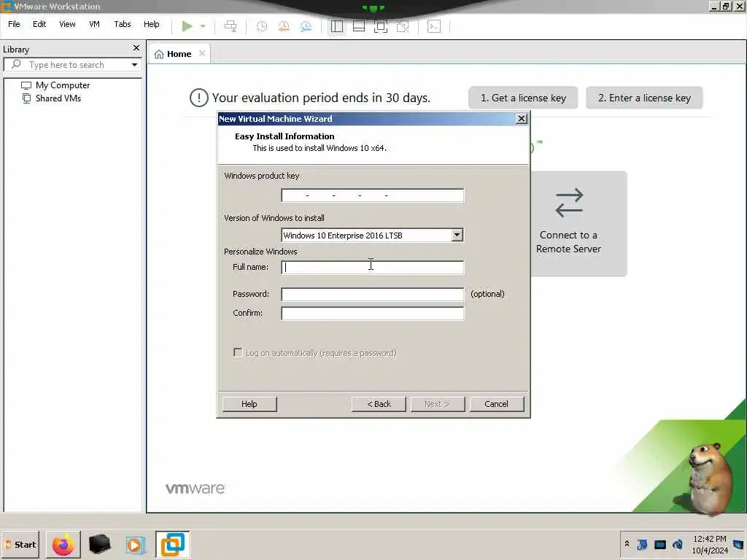This screenshot has width=747, height=560.
Task: Click the Library search field
Action: (x=72, y=65)
